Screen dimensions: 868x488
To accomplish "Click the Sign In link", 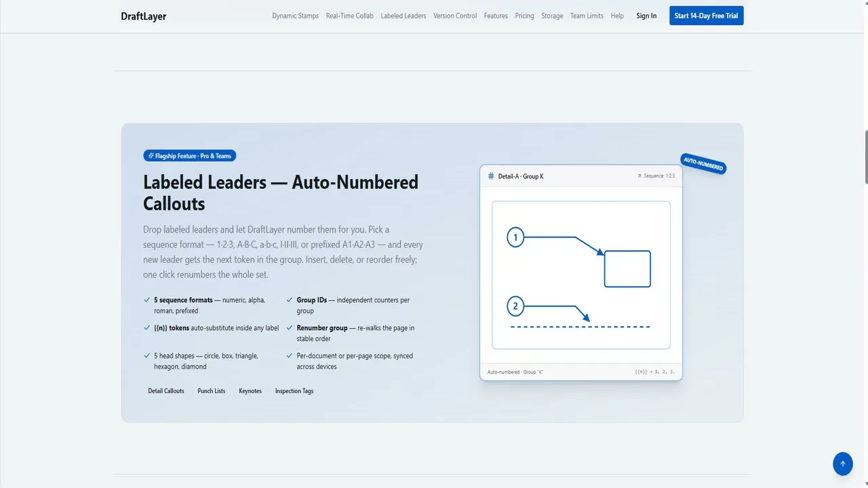I will 646,16.
